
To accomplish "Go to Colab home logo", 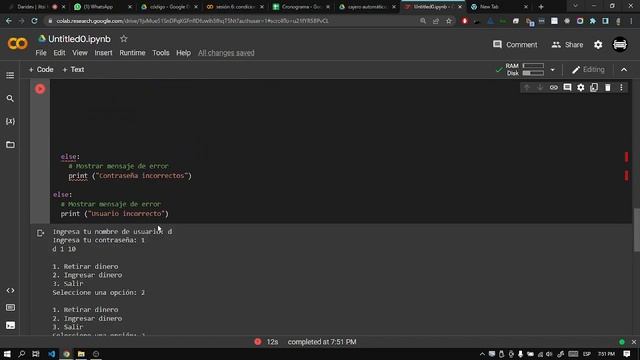I will (18, 43).
